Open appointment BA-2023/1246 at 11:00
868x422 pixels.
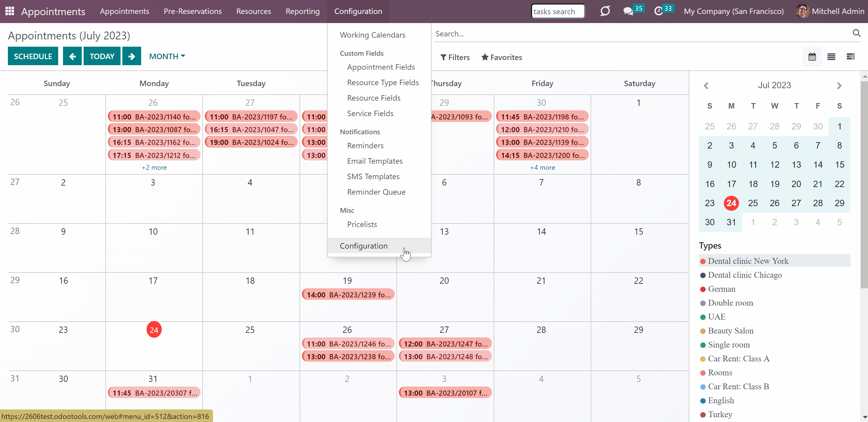(x=348, y=344)
